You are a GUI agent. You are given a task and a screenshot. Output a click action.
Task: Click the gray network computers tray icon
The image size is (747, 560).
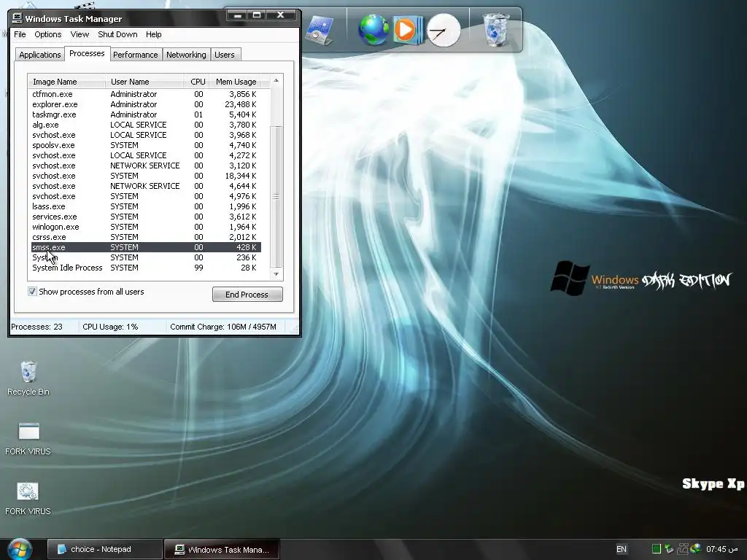pyautogui.click(x=683, y=549)
